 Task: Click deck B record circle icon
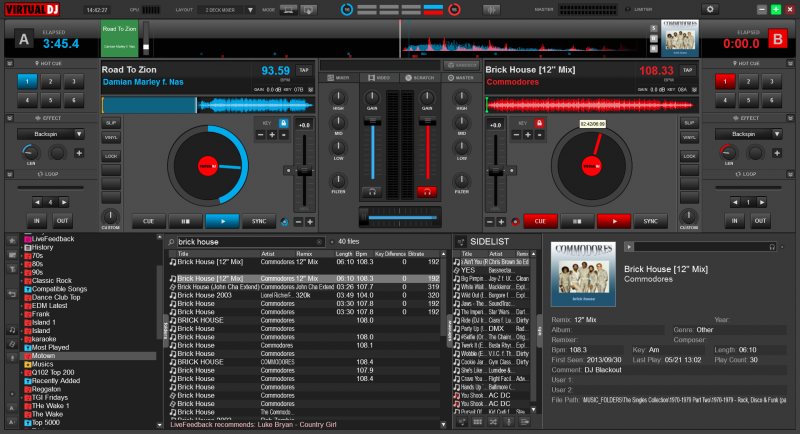click(x=515, y=221)
